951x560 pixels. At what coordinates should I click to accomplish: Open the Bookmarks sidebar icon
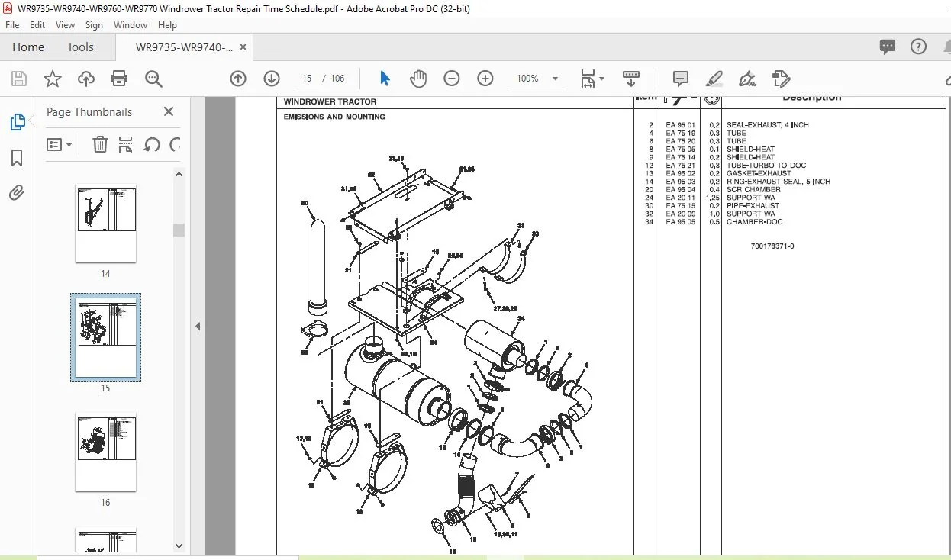17,158
